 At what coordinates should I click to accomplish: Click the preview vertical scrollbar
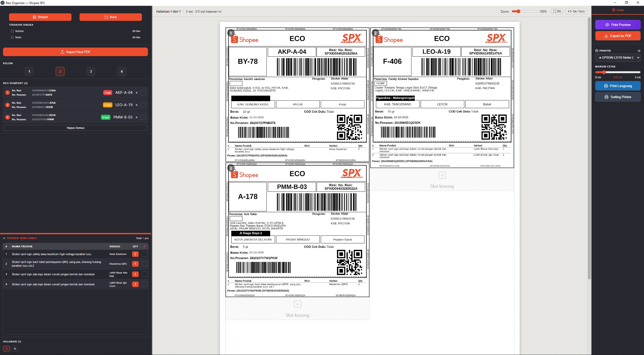(589, 148)
